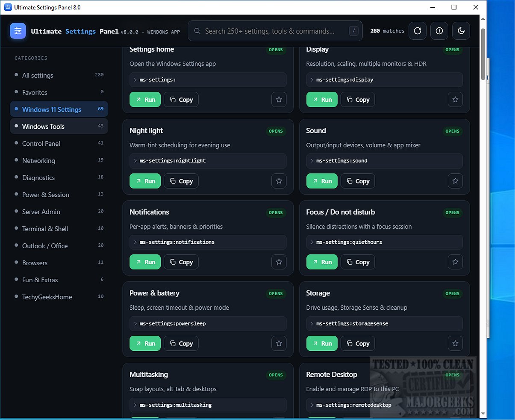The height and width of the screenshot is (420, 515).
Task: Copy the storagesense command
Action: point(358,343)
